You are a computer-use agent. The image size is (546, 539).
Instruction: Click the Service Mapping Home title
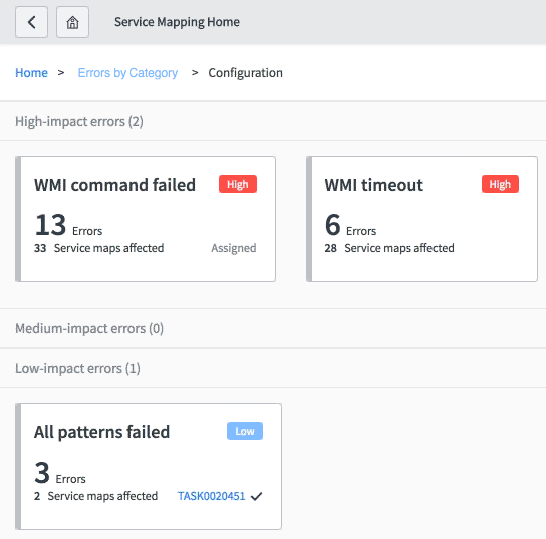coord(177,22)
